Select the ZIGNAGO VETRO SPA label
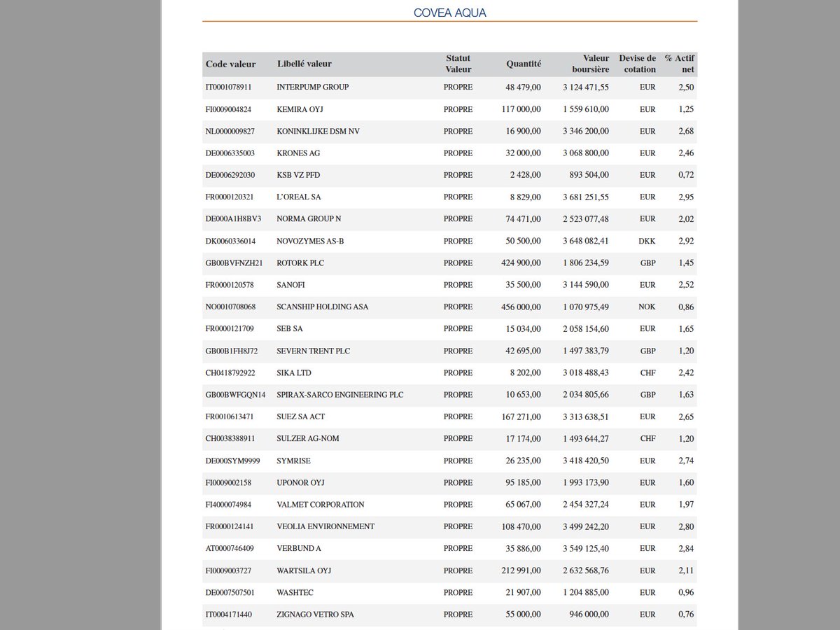Viewport: 840px width, 630px height. (x=316, y=615)
